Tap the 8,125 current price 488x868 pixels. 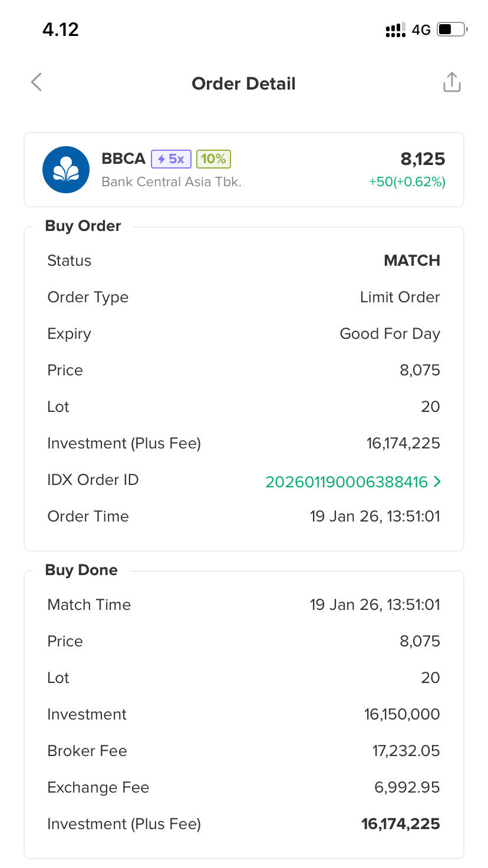[x=423, y=159]
